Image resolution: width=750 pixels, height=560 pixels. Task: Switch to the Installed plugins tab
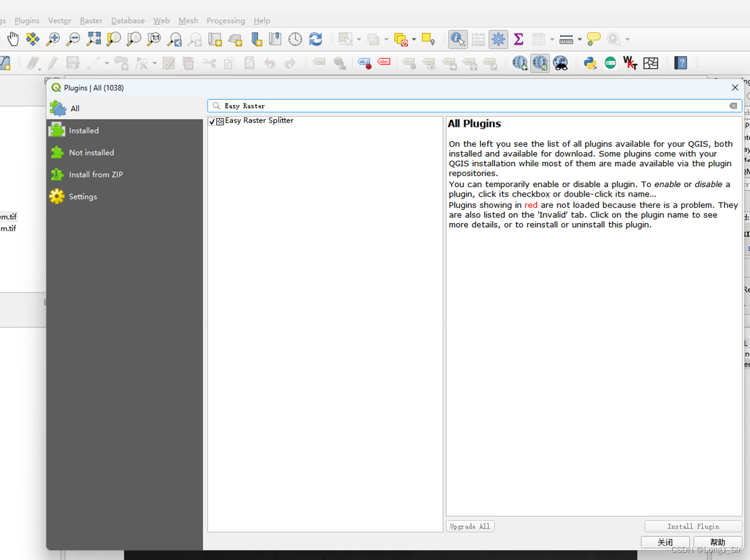click(x=125, y=130)
